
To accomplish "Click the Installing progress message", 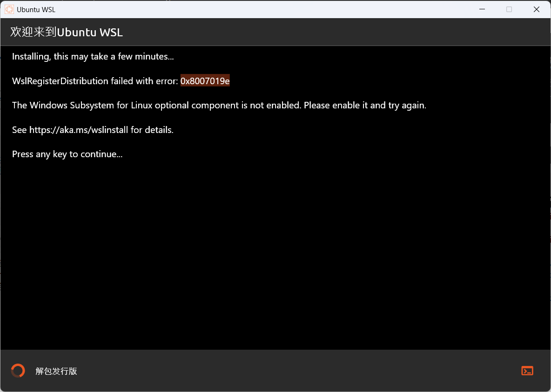I will coord(93,56).
